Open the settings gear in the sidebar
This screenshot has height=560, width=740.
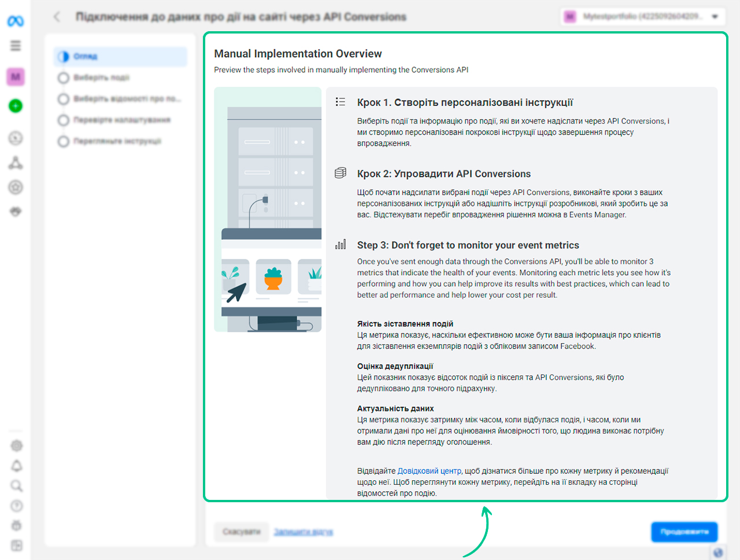(17, 446)
